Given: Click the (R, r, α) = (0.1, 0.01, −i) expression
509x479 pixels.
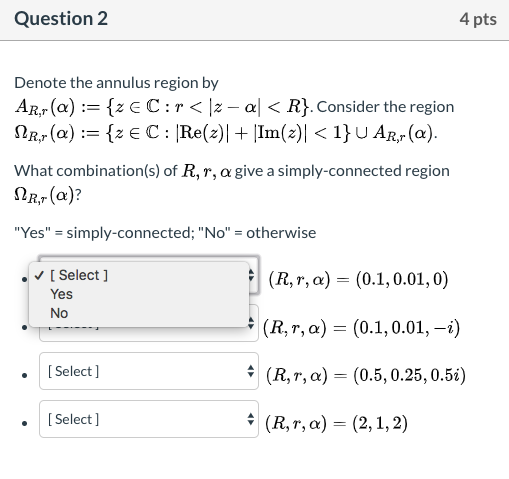Looking at the screenshot, I should 361,327.
